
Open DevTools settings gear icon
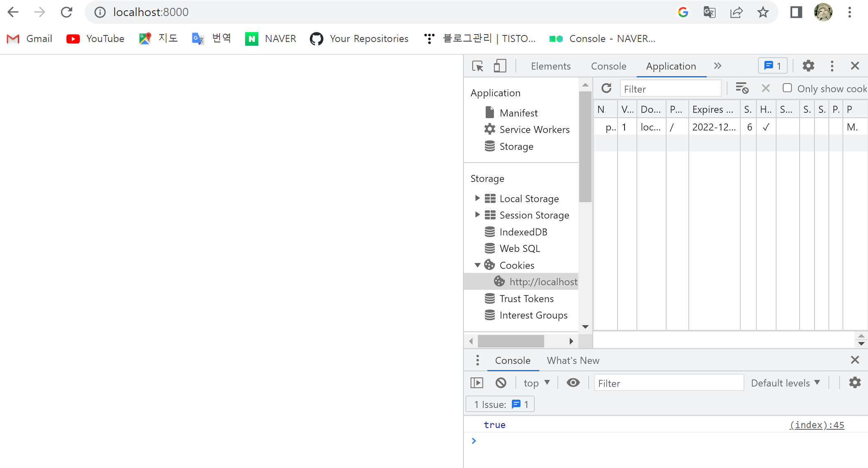pos(808,66)
